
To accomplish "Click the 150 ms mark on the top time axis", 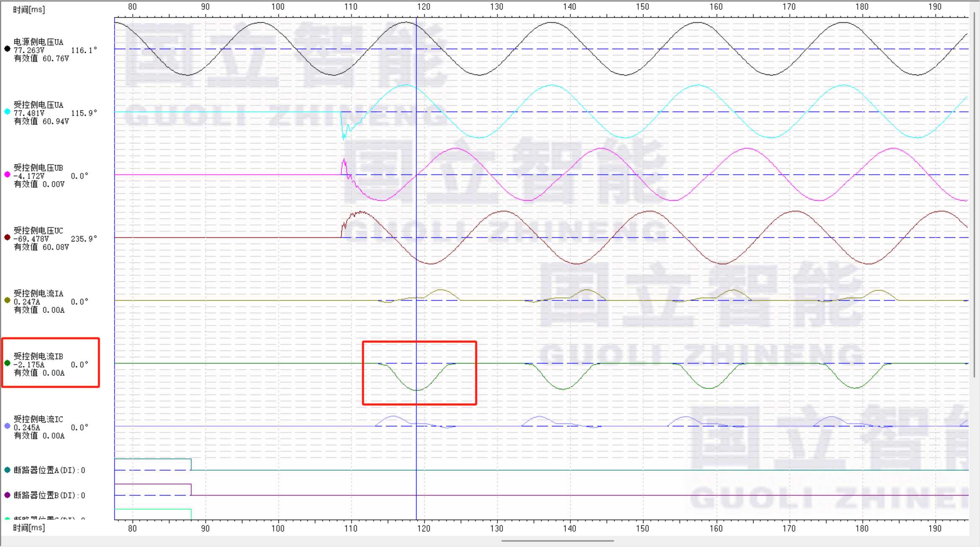I will [643, 7].
